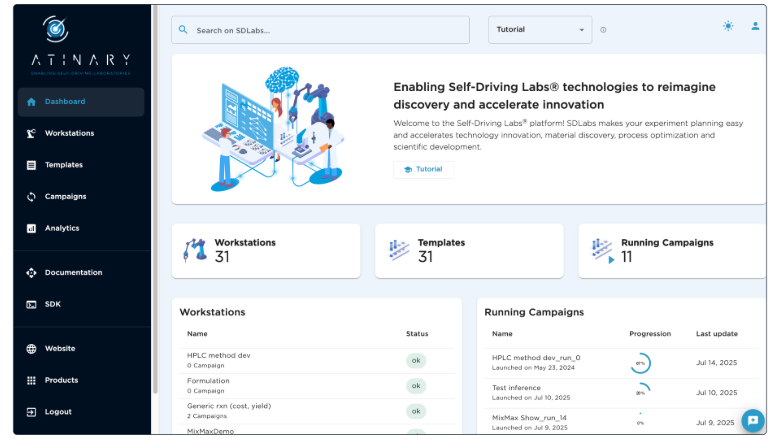Click the Products grid icon
Image resolution: width=780 pixels, height=439 pixels.
[31, 380]
